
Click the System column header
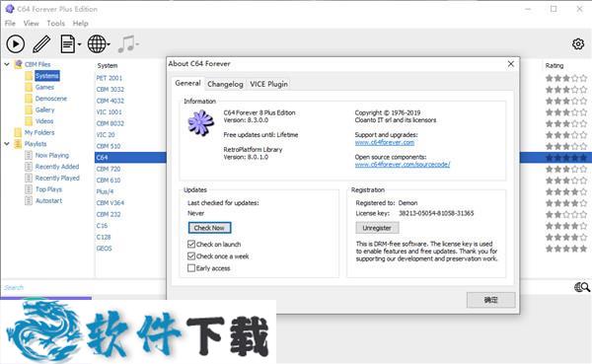pos(108,65)
